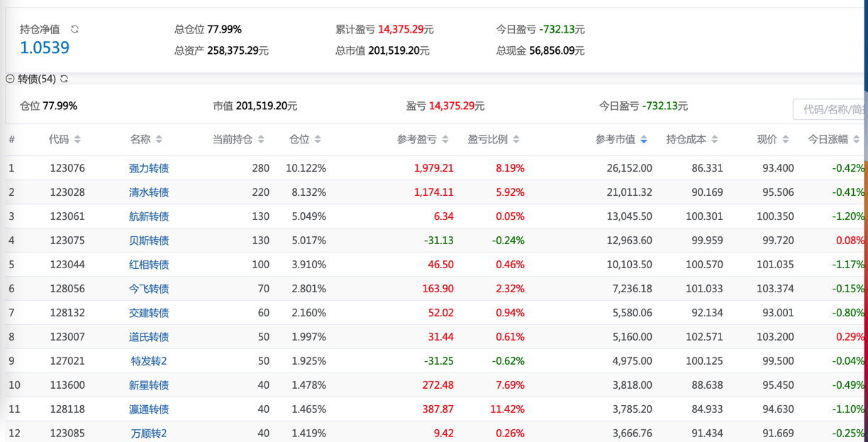Image resolution: width=868 pixels, height=442 pixels.
Task: Open 瀛通转债 bond link
Action: [x=149, y=409]
